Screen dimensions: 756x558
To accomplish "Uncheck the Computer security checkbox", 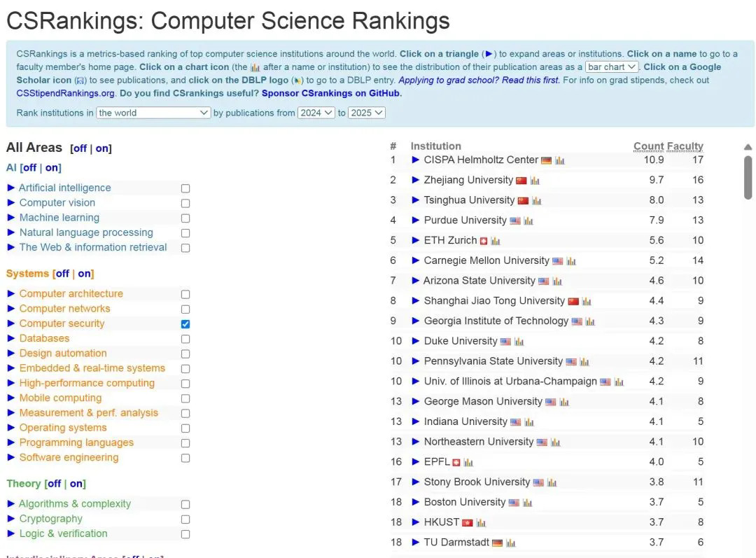I will pyautogui.click(x=185, y=324).
